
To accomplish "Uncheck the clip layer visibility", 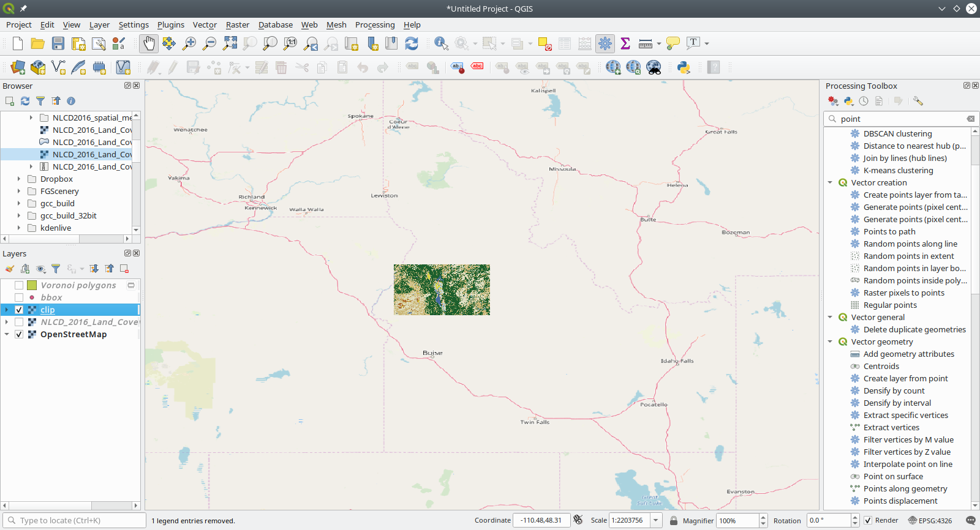I will (19, 310).
